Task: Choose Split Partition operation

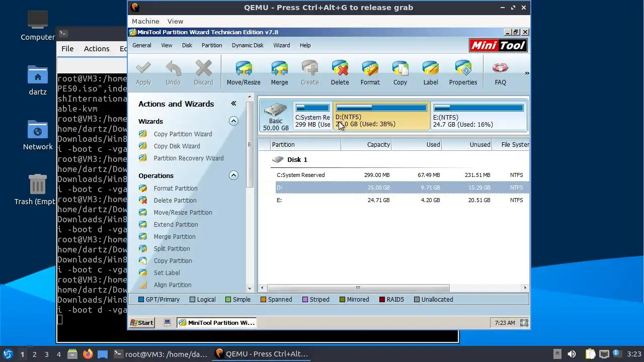Action: [x=172, y=249]
